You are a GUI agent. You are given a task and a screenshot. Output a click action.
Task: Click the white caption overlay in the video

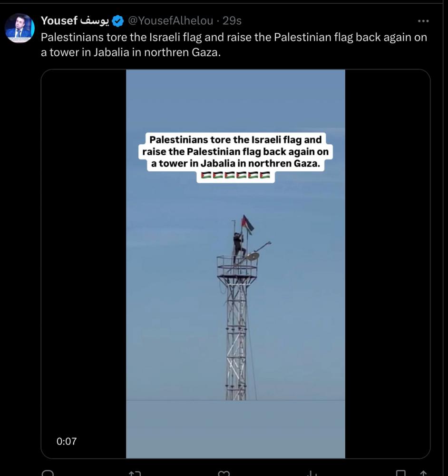pyautogui.click(x=235, y=152)
